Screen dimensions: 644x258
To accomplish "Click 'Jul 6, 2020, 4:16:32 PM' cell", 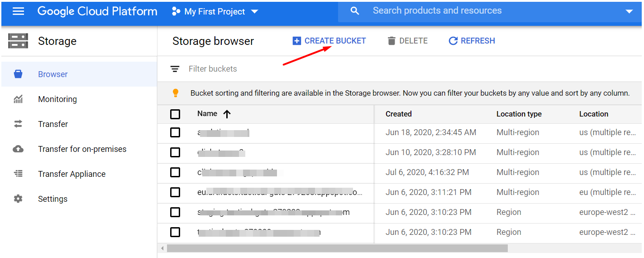I will 427,172.
